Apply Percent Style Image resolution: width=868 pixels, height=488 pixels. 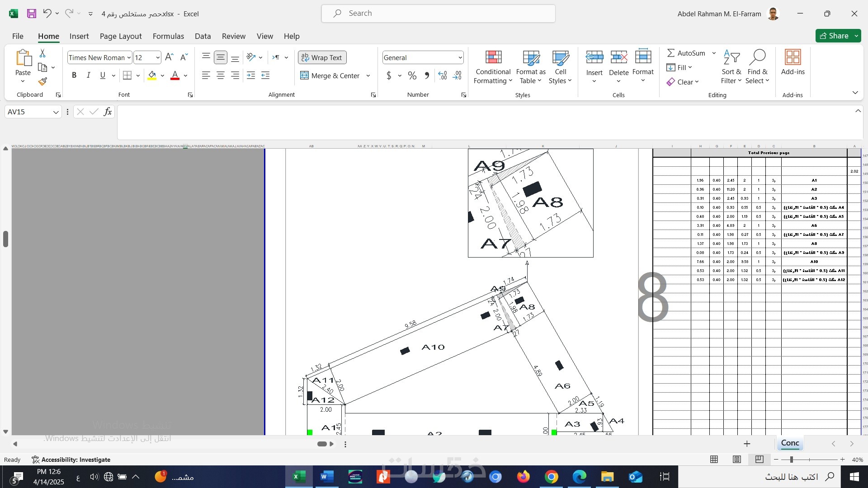[412, 75]
